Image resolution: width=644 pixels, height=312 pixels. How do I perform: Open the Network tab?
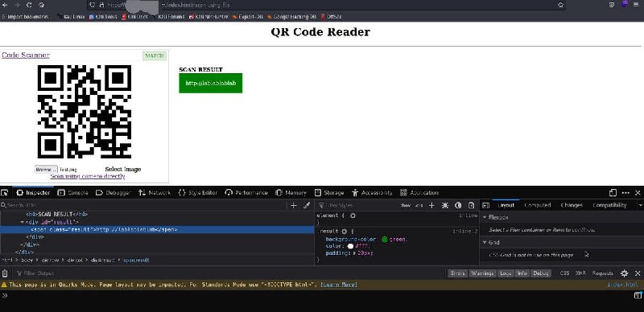(155, 192)
